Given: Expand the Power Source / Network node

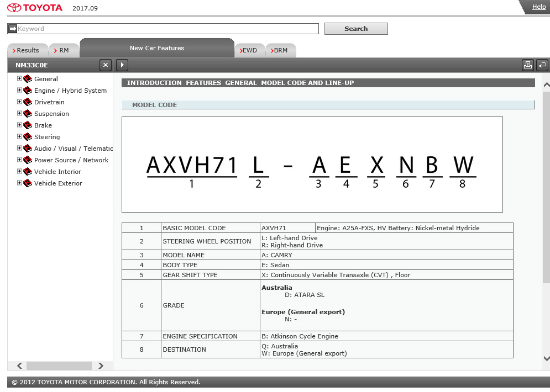Looking at the screenshot, I should point(20,160).
